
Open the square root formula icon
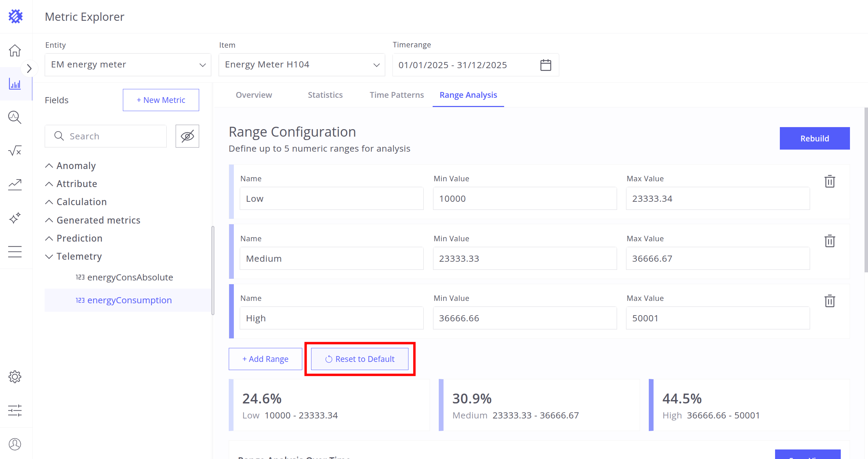pos(15,151)
